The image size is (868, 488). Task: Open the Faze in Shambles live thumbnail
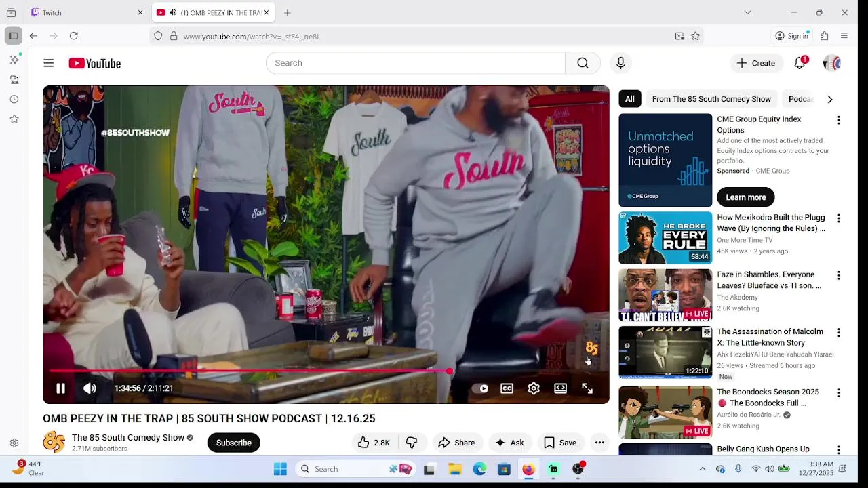point(665,295)
